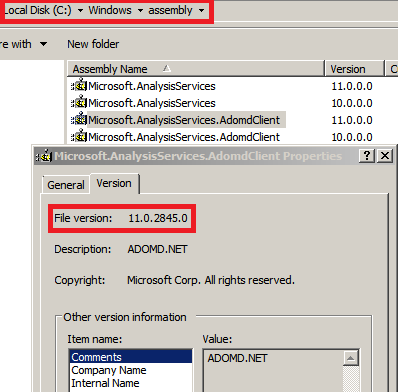This screenshot has width=398, height=392.
Task: Click New folder button
Action: click(x=93, y=44)
